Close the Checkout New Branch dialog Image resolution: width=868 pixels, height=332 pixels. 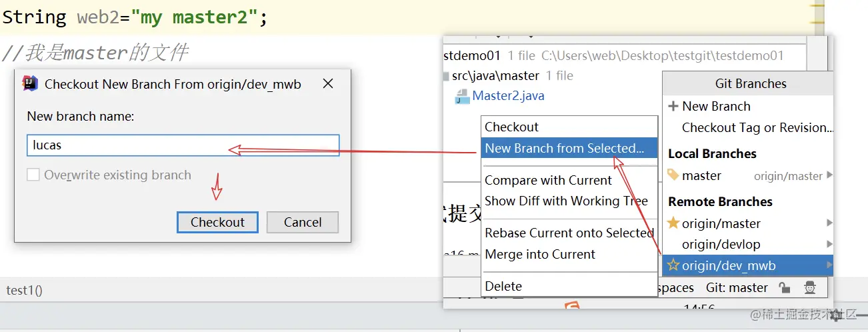(x=327, y=84)
